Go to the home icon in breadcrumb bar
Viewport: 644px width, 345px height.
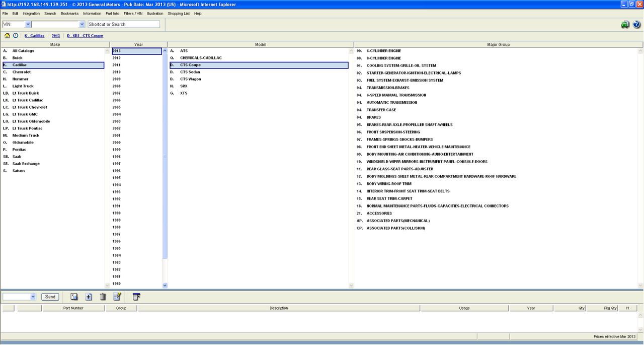(7, 36)
